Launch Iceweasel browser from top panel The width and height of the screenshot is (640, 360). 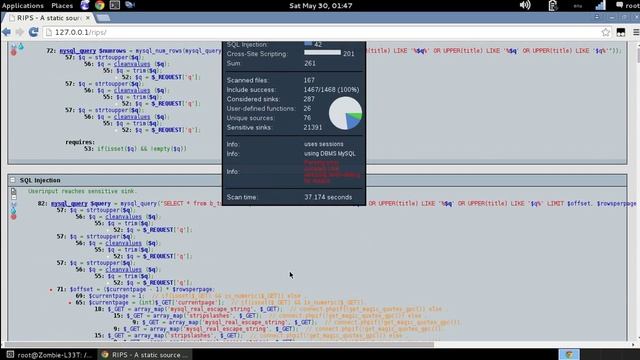click(x=85, y=5)
